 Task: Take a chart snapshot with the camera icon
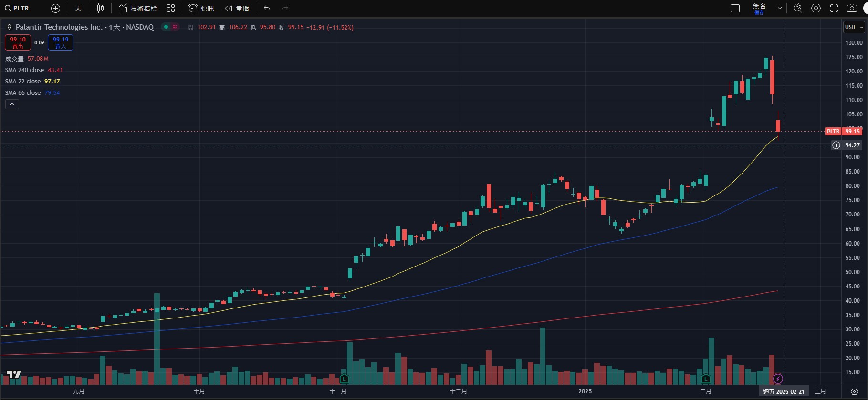(x=852, y=8)
